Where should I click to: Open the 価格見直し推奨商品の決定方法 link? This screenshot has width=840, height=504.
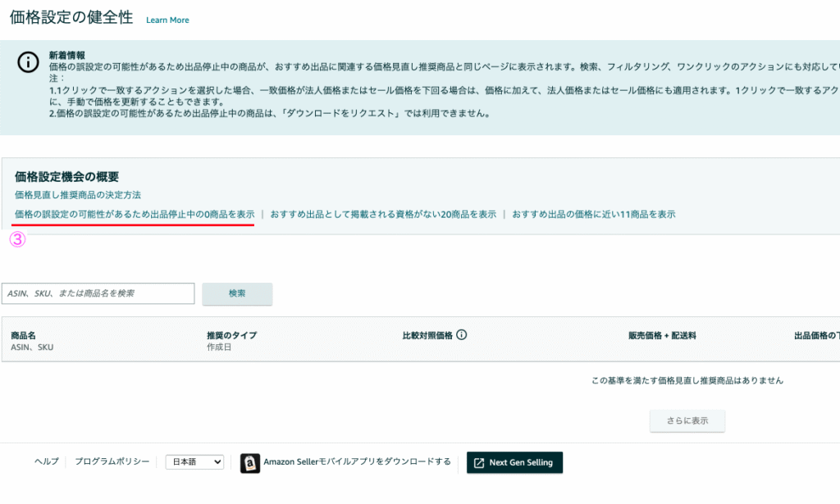point(78,195)
